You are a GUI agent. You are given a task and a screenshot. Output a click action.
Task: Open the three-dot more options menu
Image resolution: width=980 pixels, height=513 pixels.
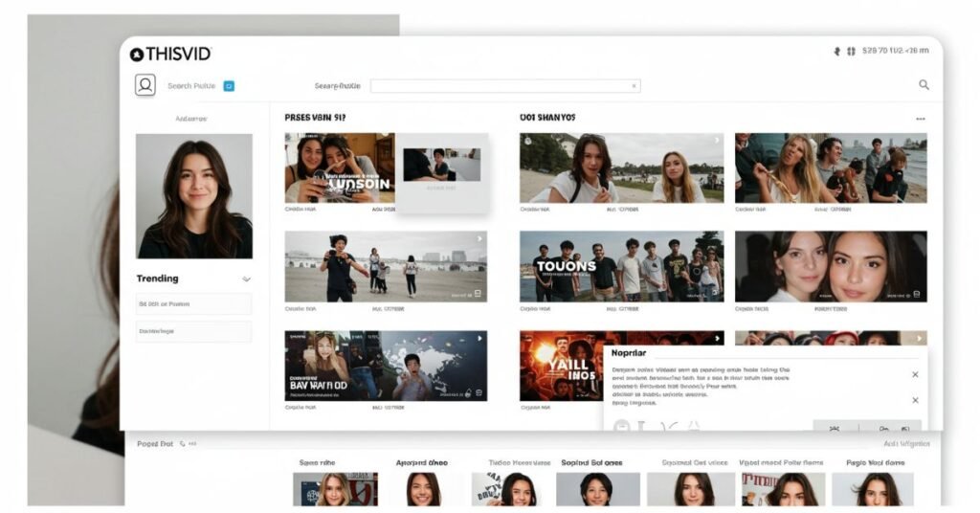(920, 119)
